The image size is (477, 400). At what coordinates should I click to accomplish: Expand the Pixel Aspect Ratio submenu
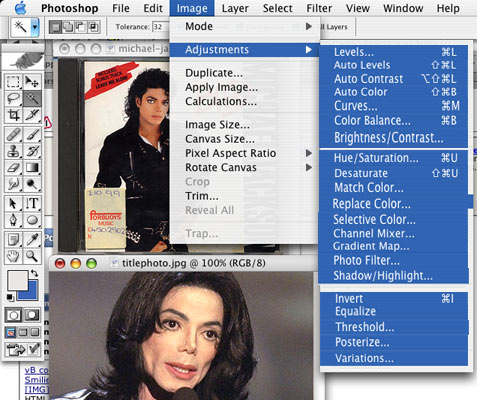coord(244,153)
